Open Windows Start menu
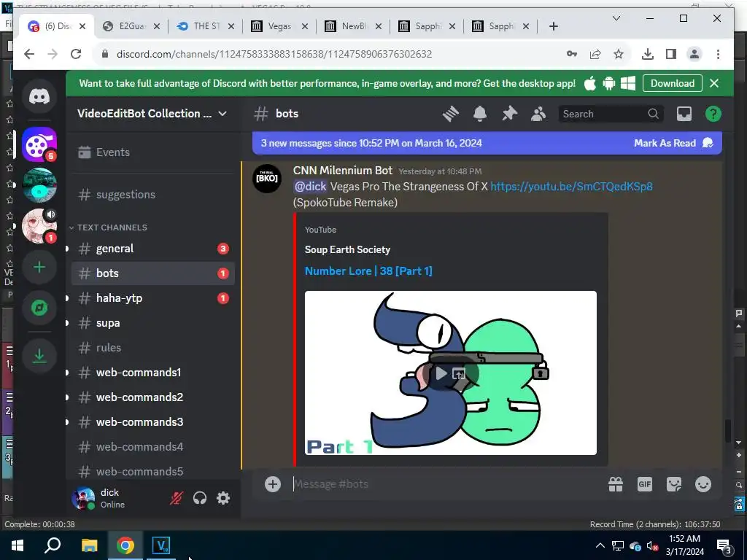The width and height of the screenshot is (747, 560). (x=18, y=545)
